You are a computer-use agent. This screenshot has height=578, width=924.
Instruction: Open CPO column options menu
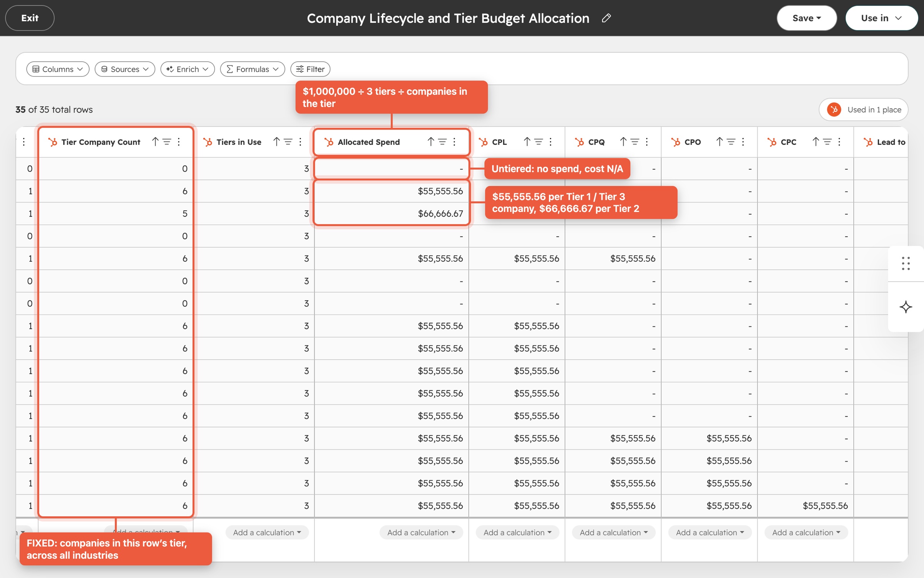click(743, 142)
